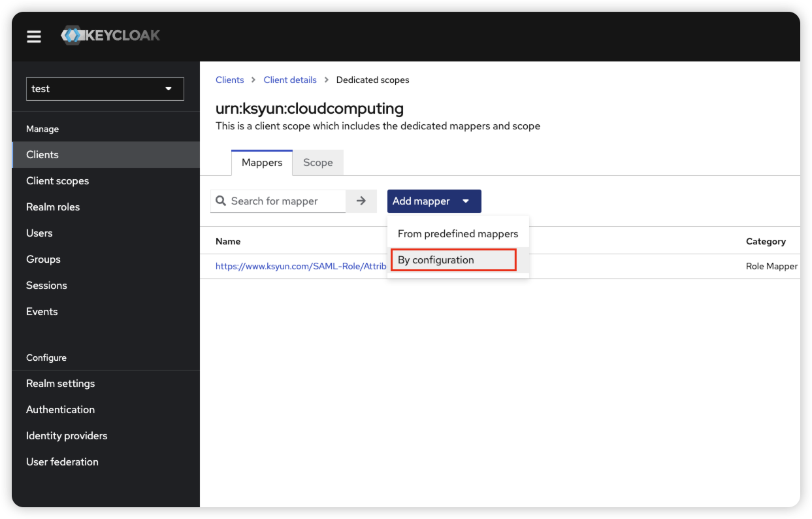Select the Mappers tab
Image resolution: width=812 pixels, height=519 pixels.
[262, 163]
